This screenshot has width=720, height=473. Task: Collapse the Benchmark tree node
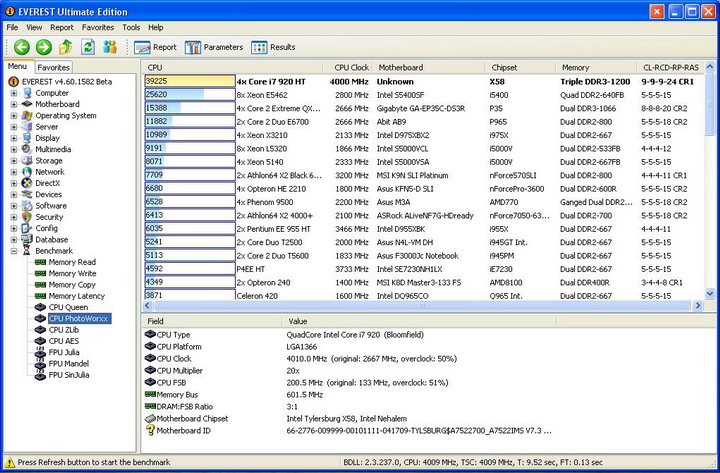point(14,251)
